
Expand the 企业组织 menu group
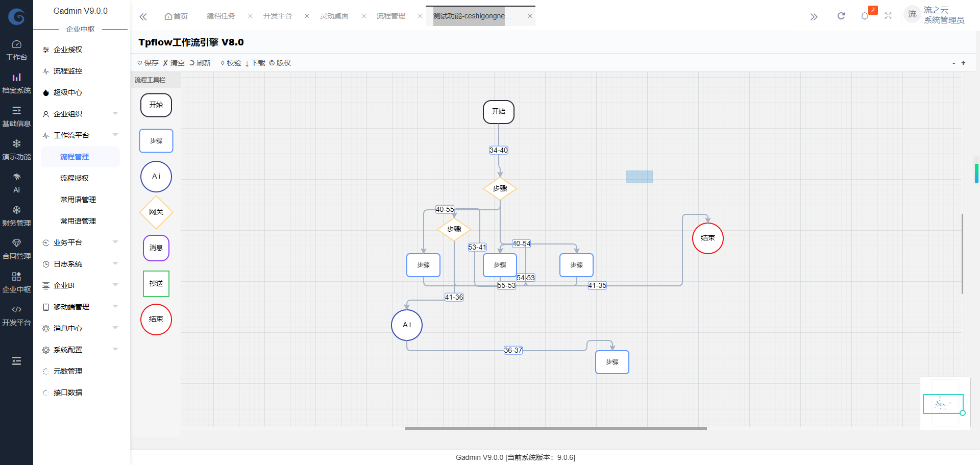pyautogui.click(x=80, y=114)
